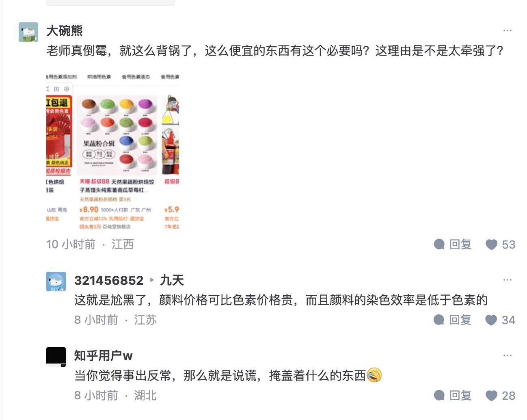Screen dimensions: 527x420
Task: Like 大碗熊's comment with 53 likes
Action: [x=500, y=245]
